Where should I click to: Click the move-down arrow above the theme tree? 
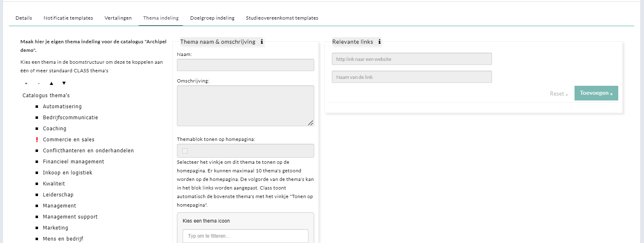pyautogui.click(x=64, y=83)
